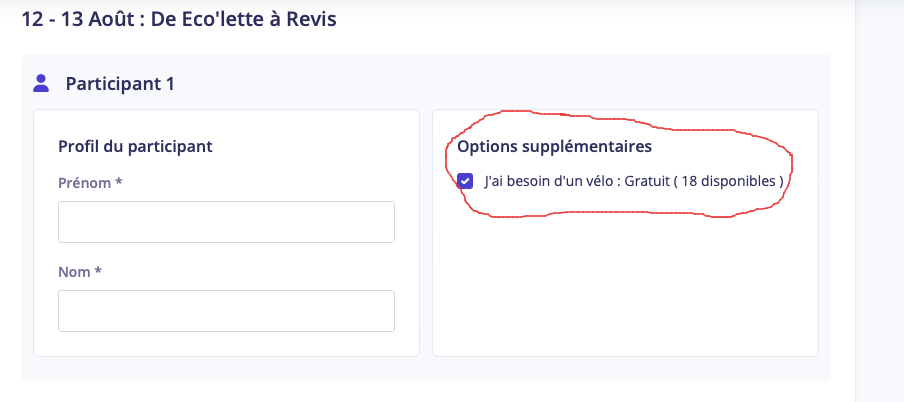Click the purple participant person icon

click(41, 84)
